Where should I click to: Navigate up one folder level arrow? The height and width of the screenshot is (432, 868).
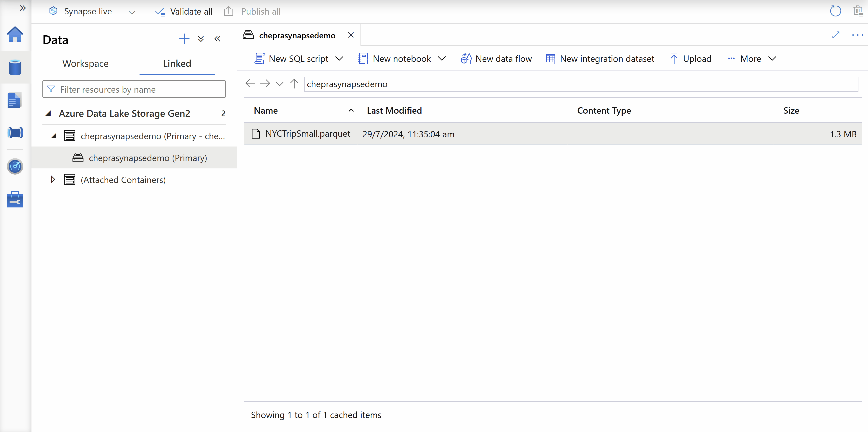294,83
